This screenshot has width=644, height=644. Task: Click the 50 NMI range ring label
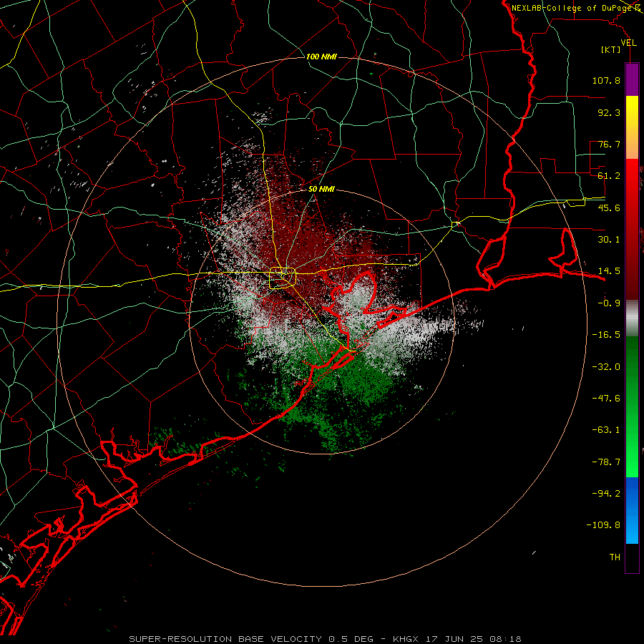(x=321, y=190)
